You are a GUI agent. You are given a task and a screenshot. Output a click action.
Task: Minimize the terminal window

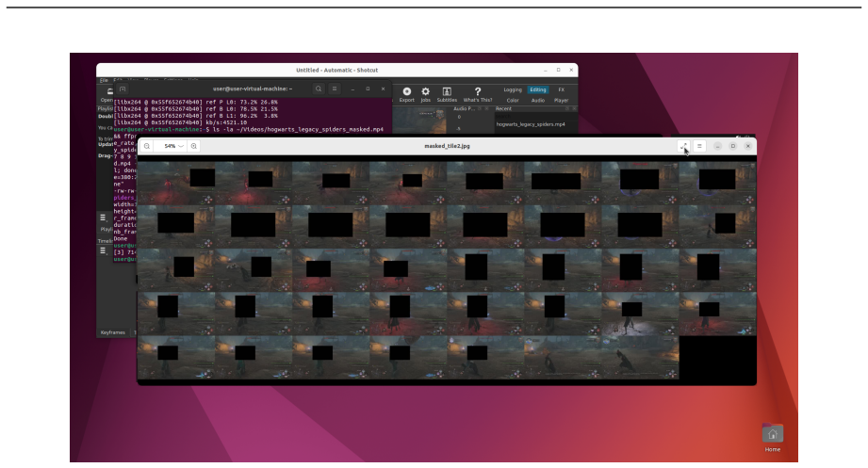coord(352,89)
